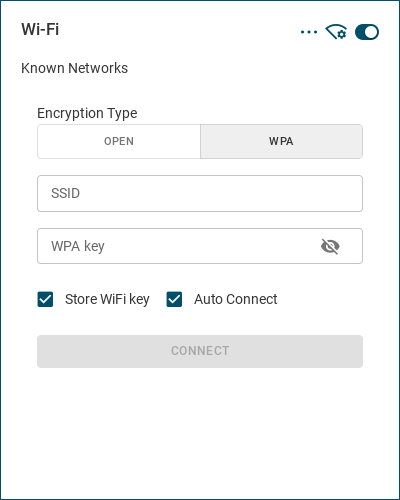Click the CONNECT button
400x500 pixels.
pos(200,351)
